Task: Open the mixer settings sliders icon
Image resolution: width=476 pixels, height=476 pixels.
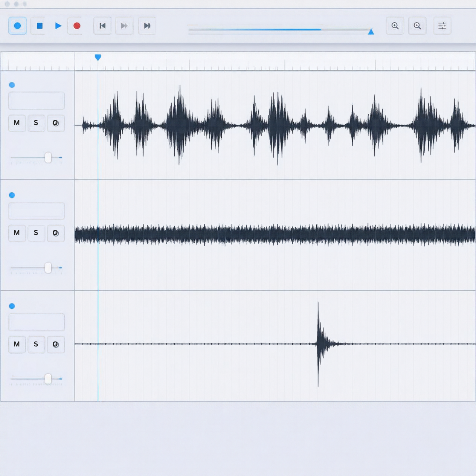Action: 442,26
